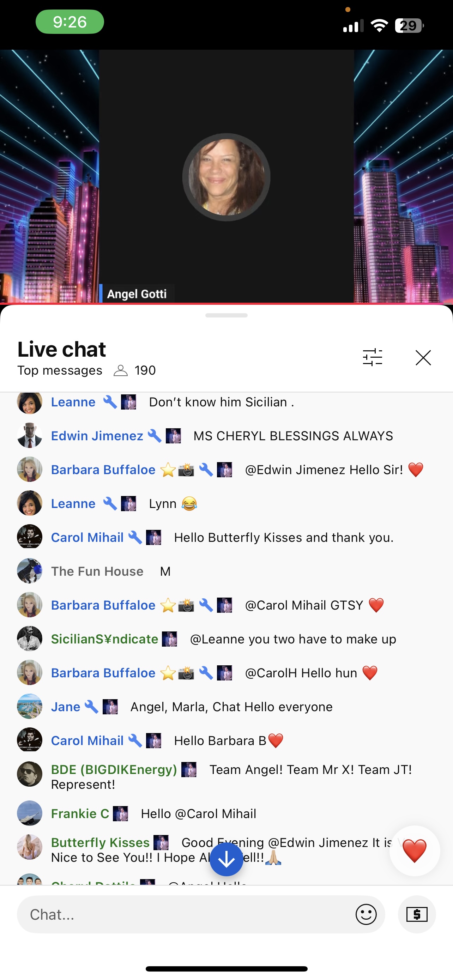The width and height of the screenshot is (453, 980).
Task: Tap the blue scroll-to-latest arrow button
Action: 226,859
